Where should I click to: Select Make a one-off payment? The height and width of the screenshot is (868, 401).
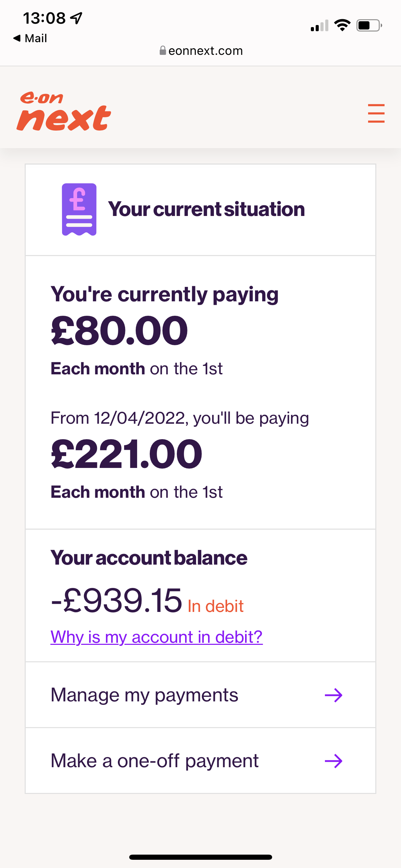[200, 761]
